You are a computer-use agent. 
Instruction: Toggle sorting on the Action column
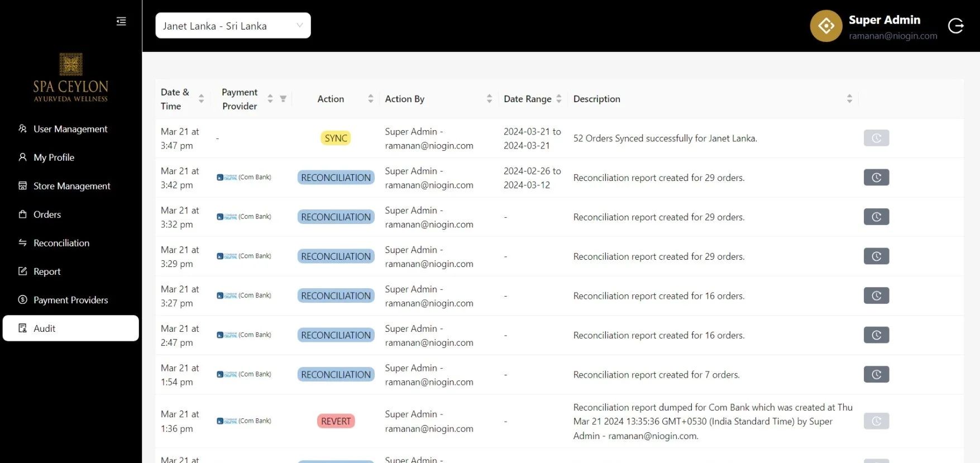point(370,99)
